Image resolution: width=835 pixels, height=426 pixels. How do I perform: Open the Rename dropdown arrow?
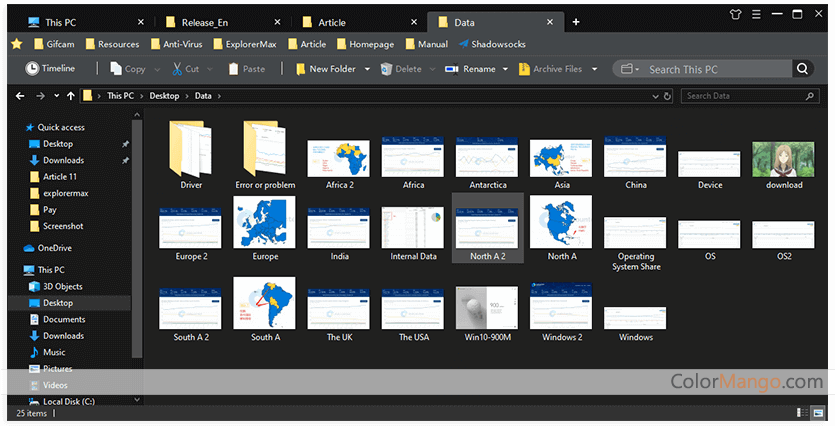coord(506,69)
